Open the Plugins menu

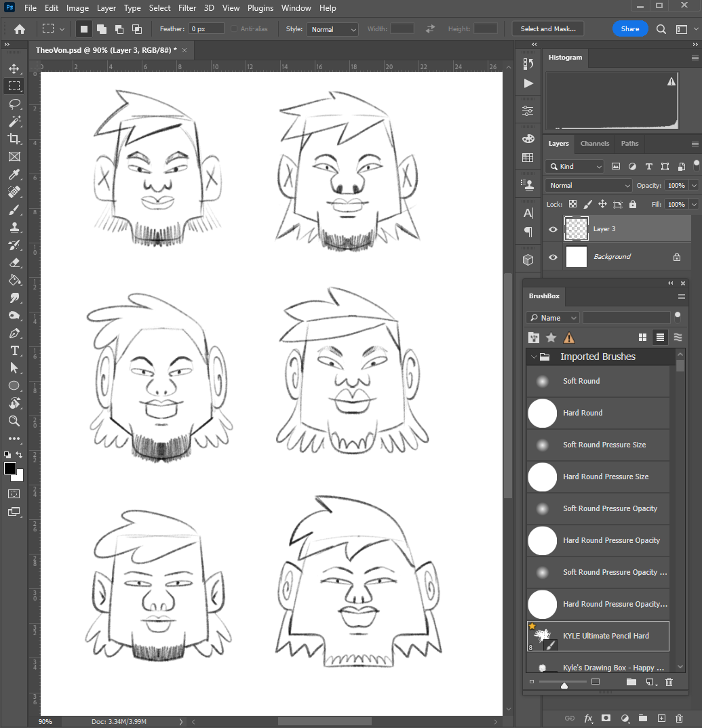click(x=260, y=8)
